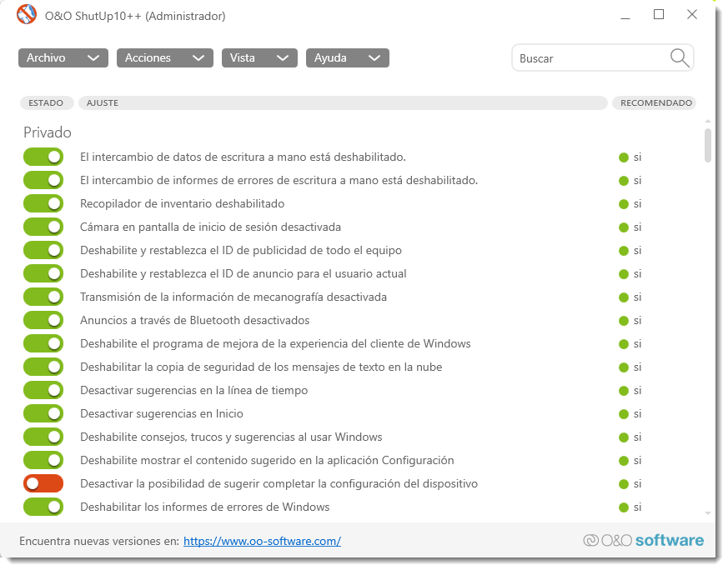The width and height of the screenshot is (728, 570).
Task: Toggle suggested content in Configuración switch
Action: [43, 460]
